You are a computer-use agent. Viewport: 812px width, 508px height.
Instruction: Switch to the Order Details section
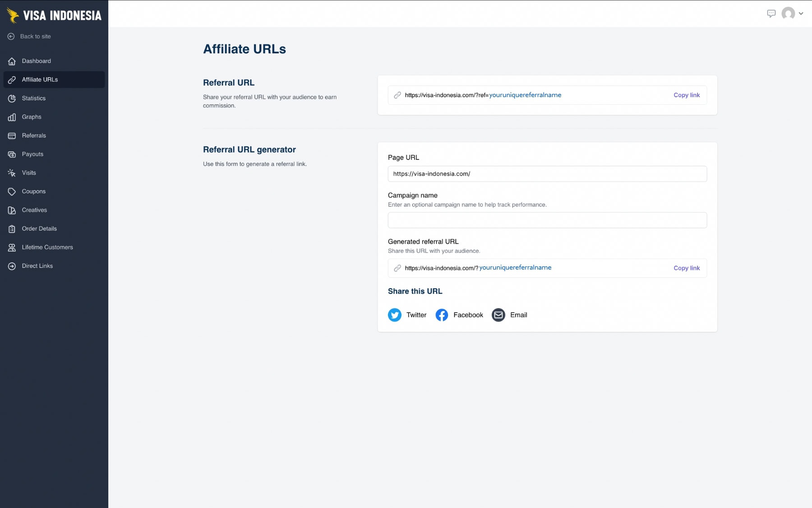[40, 228]
